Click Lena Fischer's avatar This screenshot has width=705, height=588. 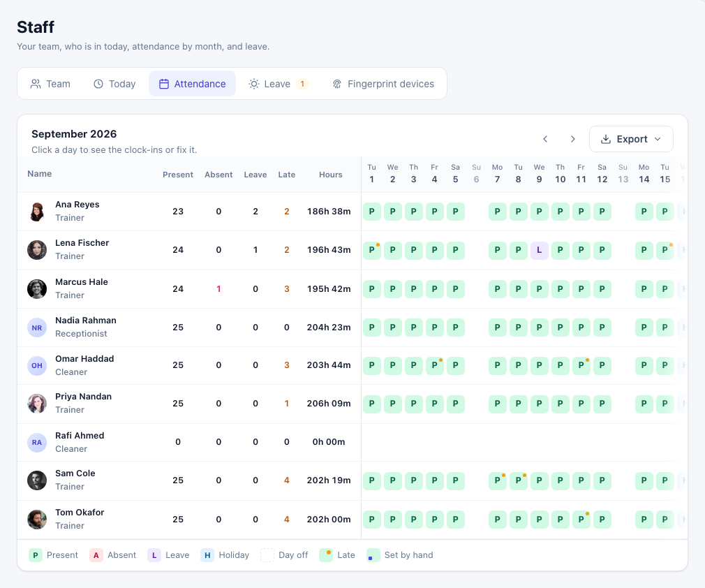[37, 250]
